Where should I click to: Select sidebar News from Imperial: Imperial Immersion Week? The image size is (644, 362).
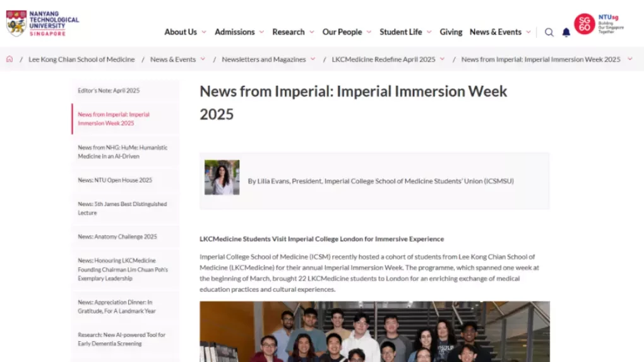(125, 119)
